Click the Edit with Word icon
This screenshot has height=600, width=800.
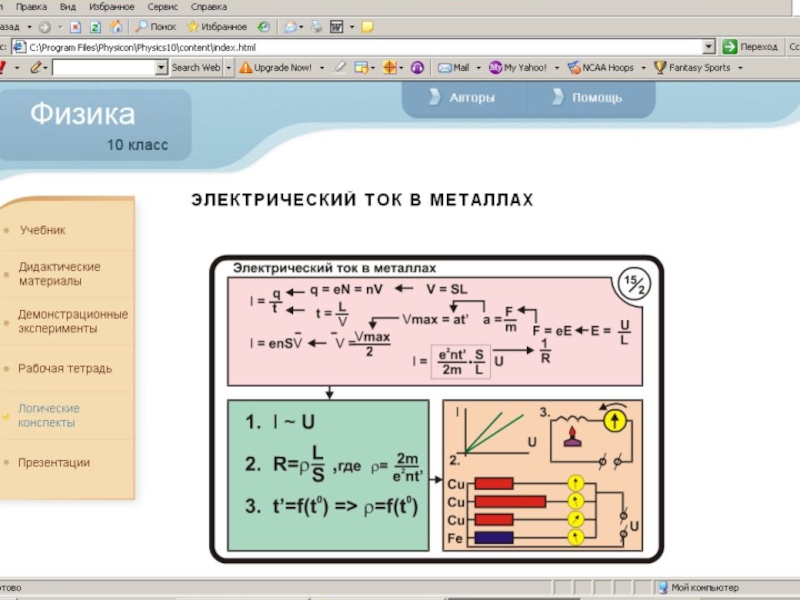[337, 27]
